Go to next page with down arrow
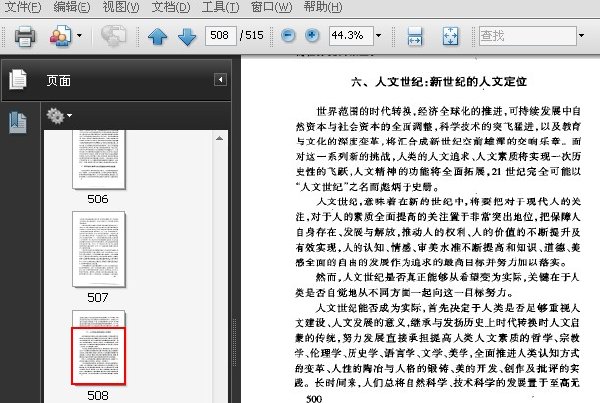The width and height of the screenshot is (600, 403). click(187, 36)
